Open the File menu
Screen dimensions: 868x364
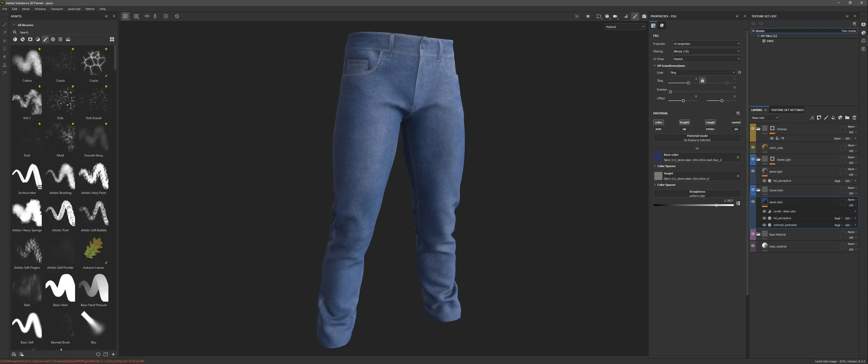5,9
